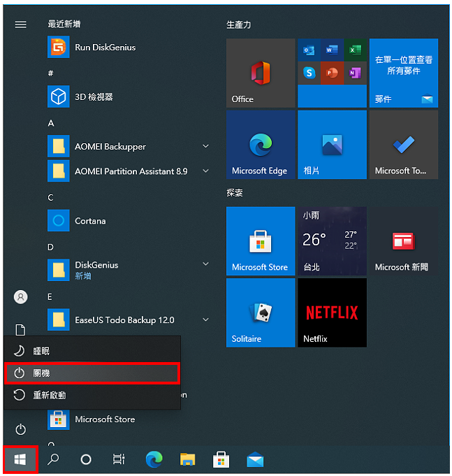Open PowerPoint in Office apps tile
Image resolution: width=452 pixels, height=476 pixels.
coord(332,73)
